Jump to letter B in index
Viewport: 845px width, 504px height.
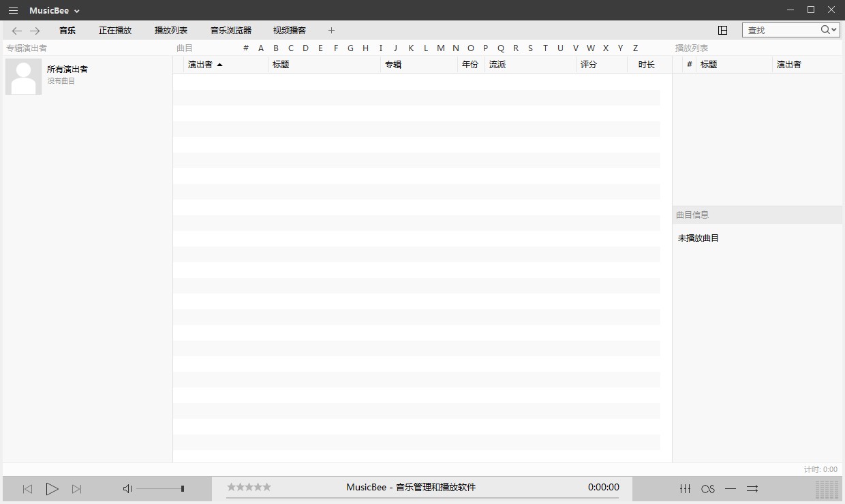click(x=276, y=48)
